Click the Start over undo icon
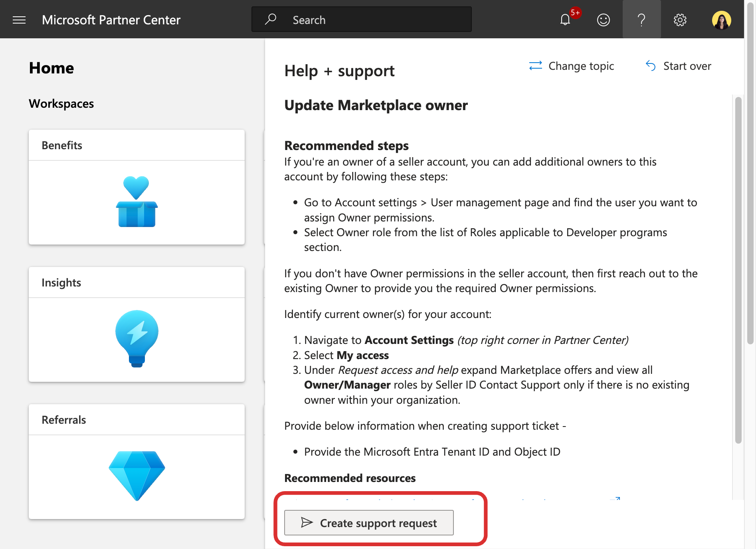Screen dimensions: 756x549 (x=651, y=66)
